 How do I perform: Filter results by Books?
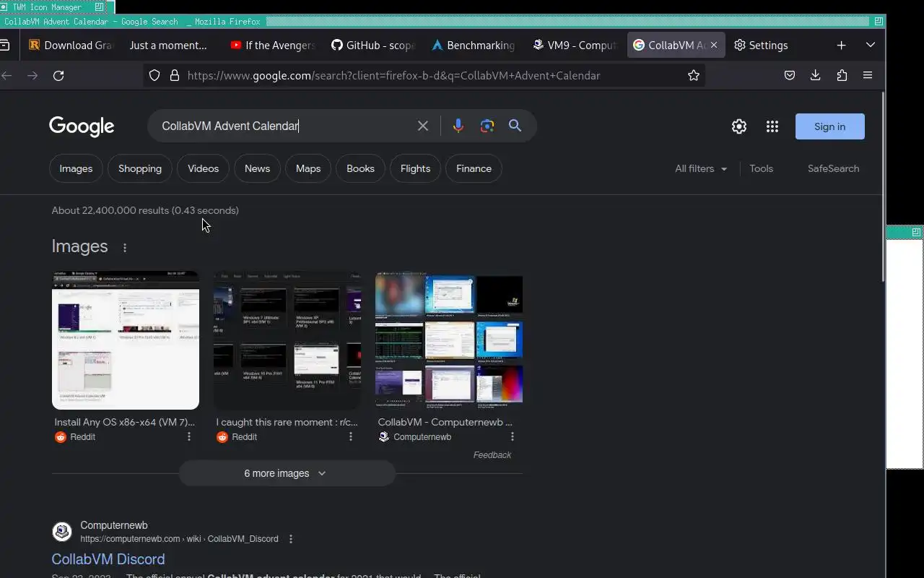tap(360, 168)
